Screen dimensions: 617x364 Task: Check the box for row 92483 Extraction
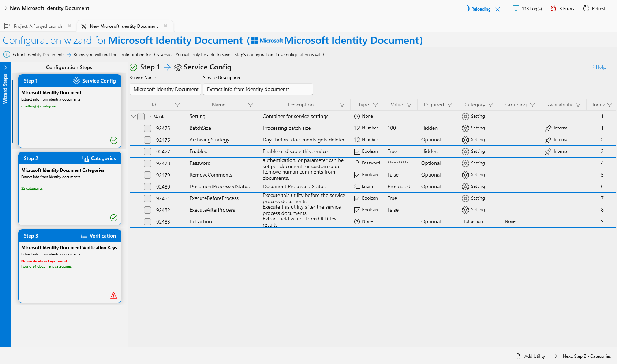(147, 222)
